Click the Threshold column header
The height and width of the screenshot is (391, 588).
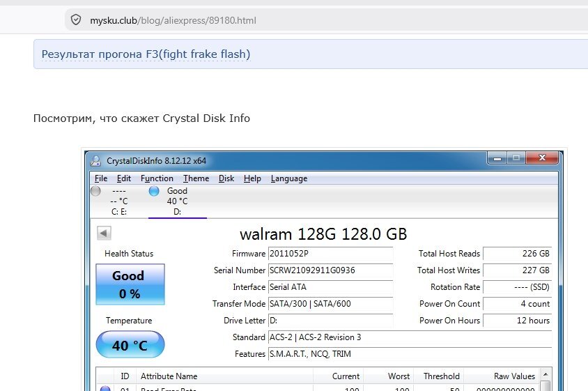pos(438,376)
